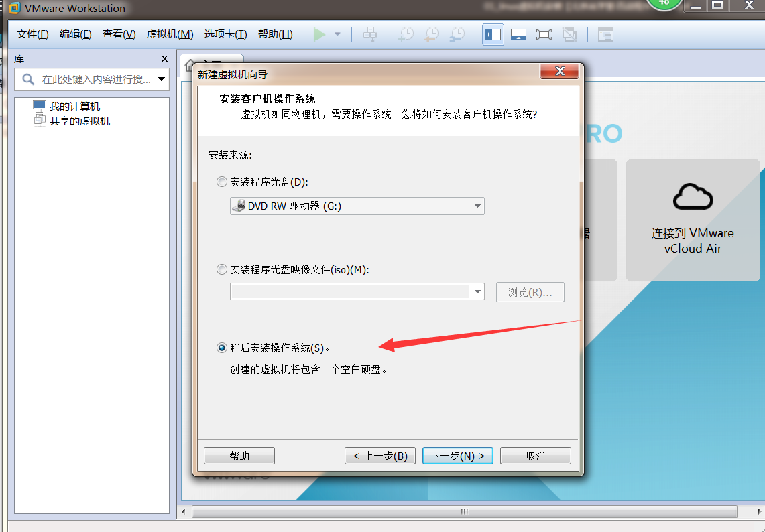Select the 安装程序光盘(D) radio button

pyautogui.click(x=221, y=182)
